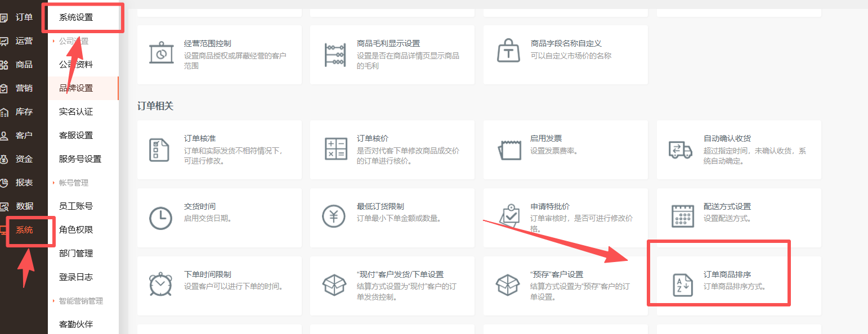The image size is (868, 334).
Task: Open 公司资料 submenu item
Action: 76,65
